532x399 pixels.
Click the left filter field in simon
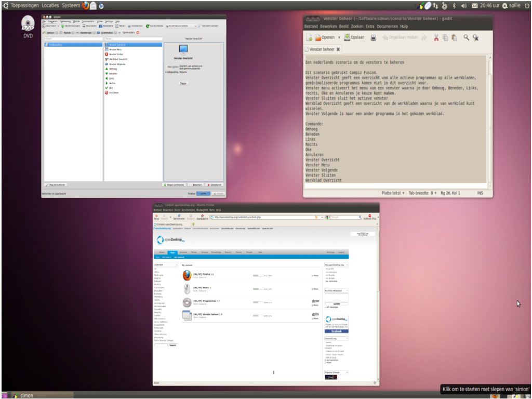73,39
